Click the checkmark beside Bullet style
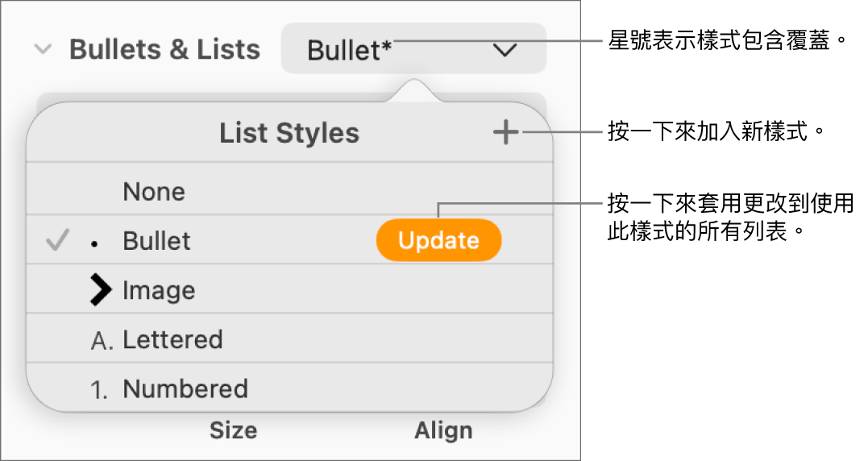This screenshot has width=868, height=461. click(56, 240)
